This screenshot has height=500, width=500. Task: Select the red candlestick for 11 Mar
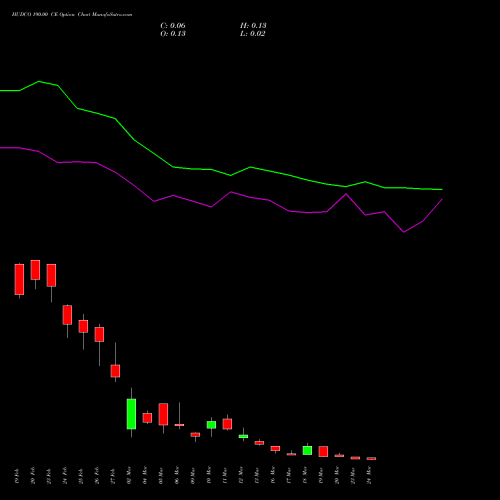[227, 424]
